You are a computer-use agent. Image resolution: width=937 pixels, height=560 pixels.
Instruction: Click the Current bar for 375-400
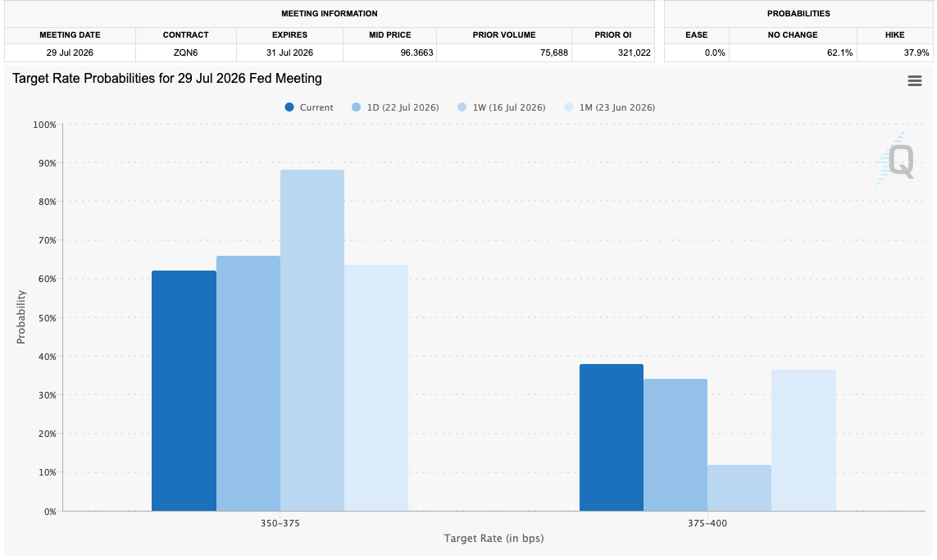[612, 438]
